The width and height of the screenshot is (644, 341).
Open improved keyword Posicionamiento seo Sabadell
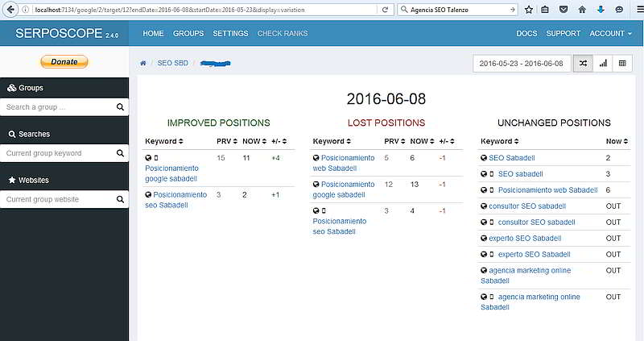pyautogui.click(x=176, y=199)
